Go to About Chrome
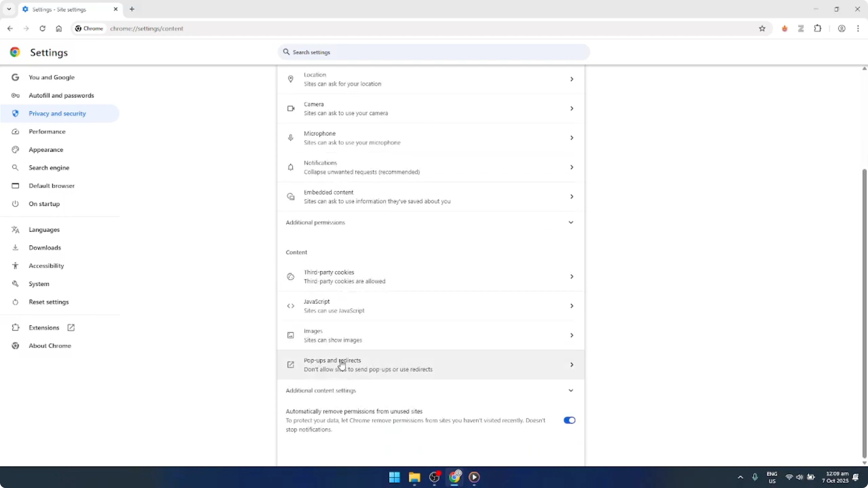The width and height of the screenshot is (868, 488). [x=50, y=345]
